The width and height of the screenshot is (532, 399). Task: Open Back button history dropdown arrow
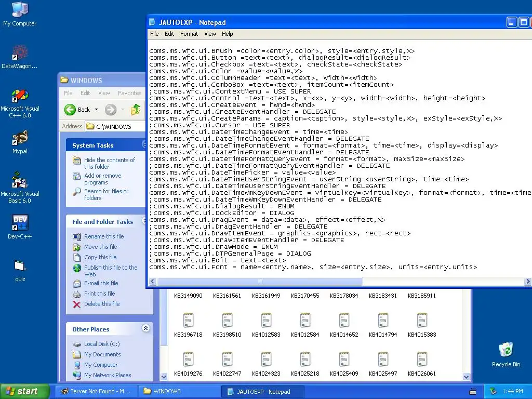tap(96, 110)
